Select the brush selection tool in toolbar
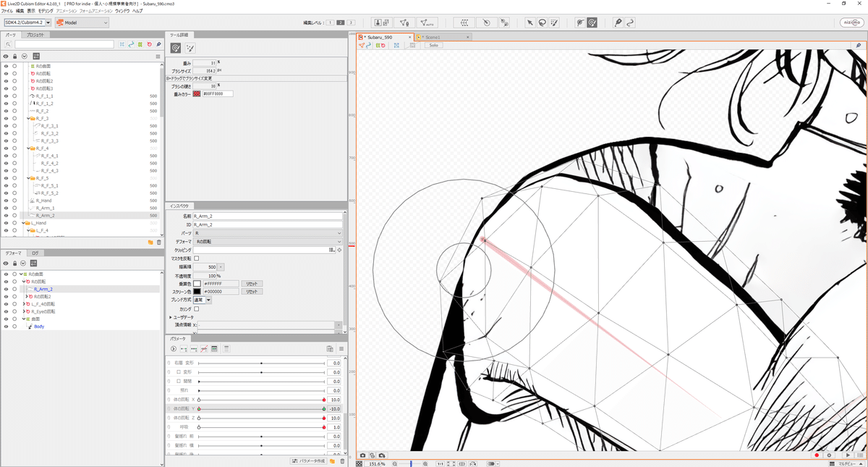 pyautogui.click(x=554, y=22)
